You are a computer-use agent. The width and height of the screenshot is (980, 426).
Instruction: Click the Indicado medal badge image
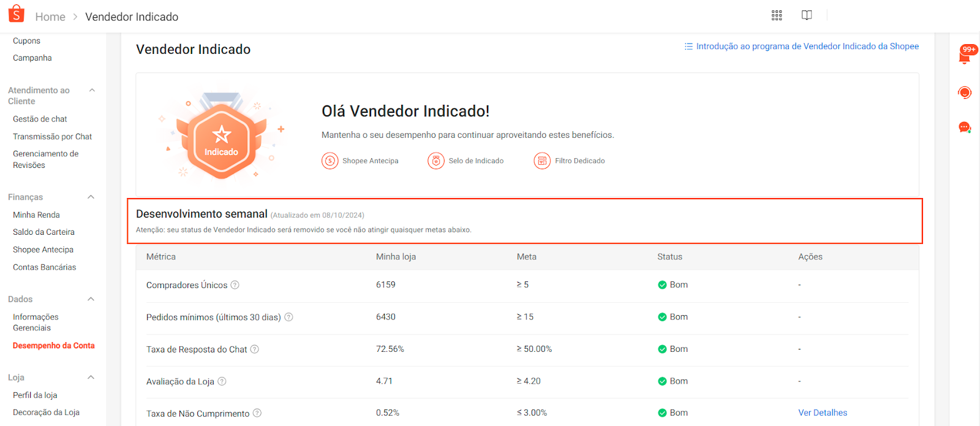tap(221, 136)
